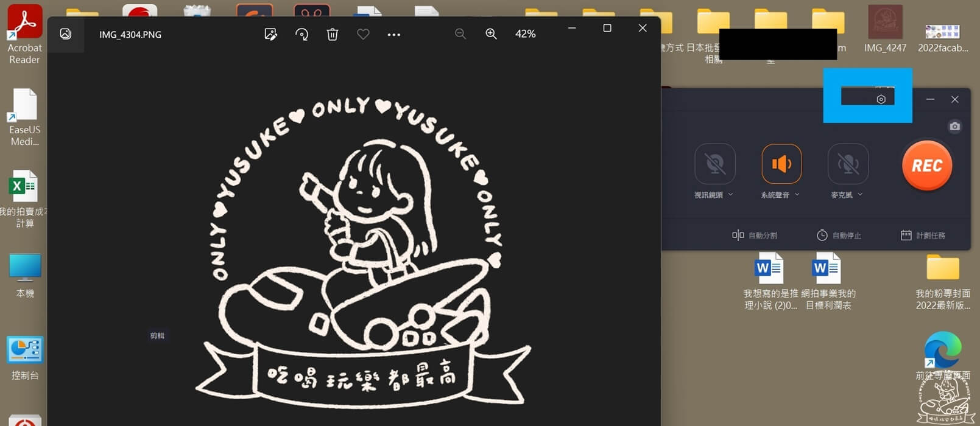
Task: Zoom out with the minus magnifier
Action: click(x=460, y=34)
